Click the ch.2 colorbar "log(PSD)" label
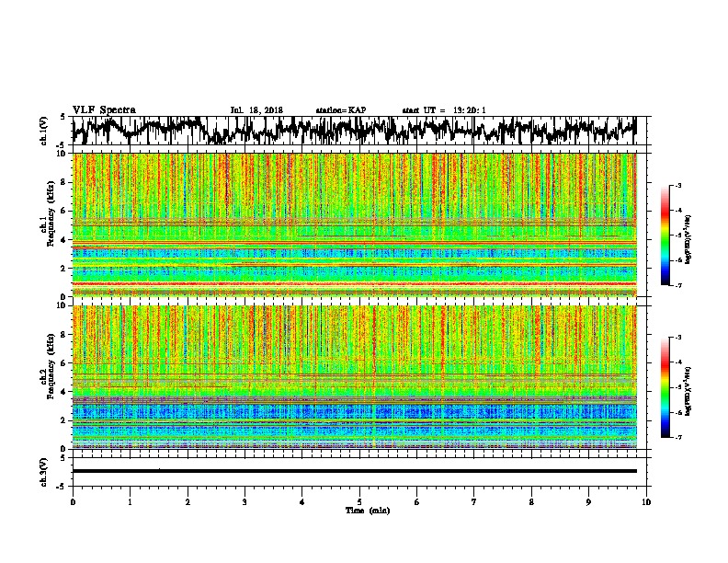728x563 pixels. tap(688, 391)
